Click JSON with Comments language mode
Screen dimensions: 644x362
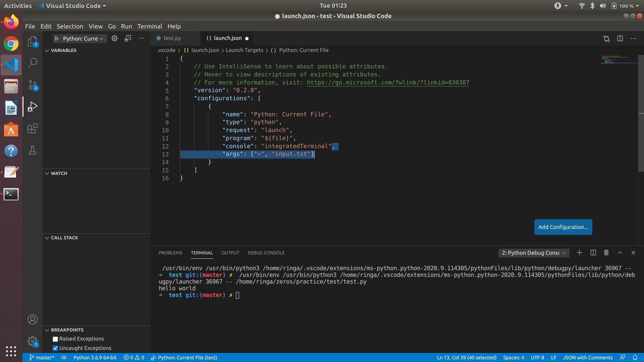tap(588, 357)
